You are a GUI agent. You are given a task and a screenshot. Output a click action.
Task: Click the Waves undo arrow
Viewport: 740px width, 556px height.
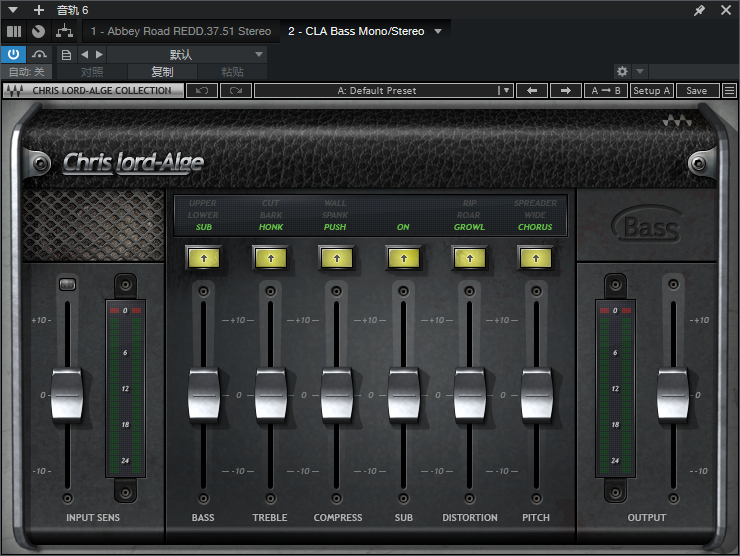202,91
